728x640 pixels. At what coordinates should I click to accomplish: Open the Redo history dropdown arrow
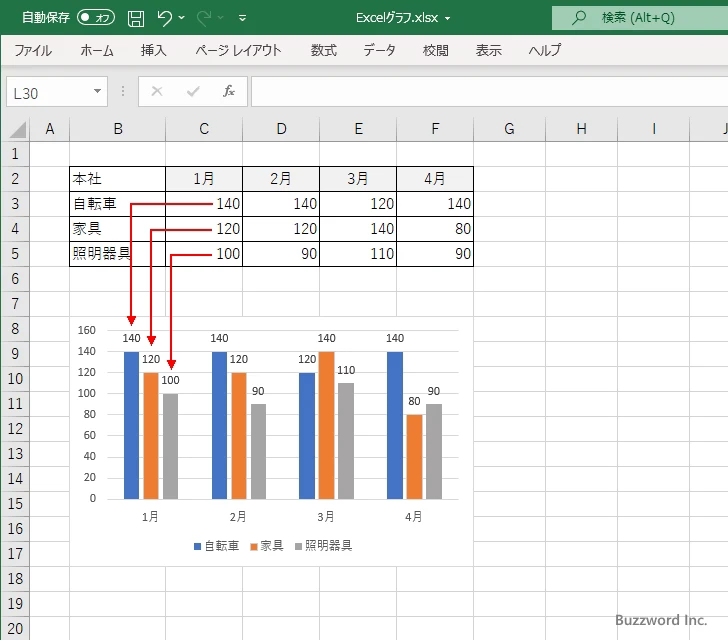tap(221, 18)
